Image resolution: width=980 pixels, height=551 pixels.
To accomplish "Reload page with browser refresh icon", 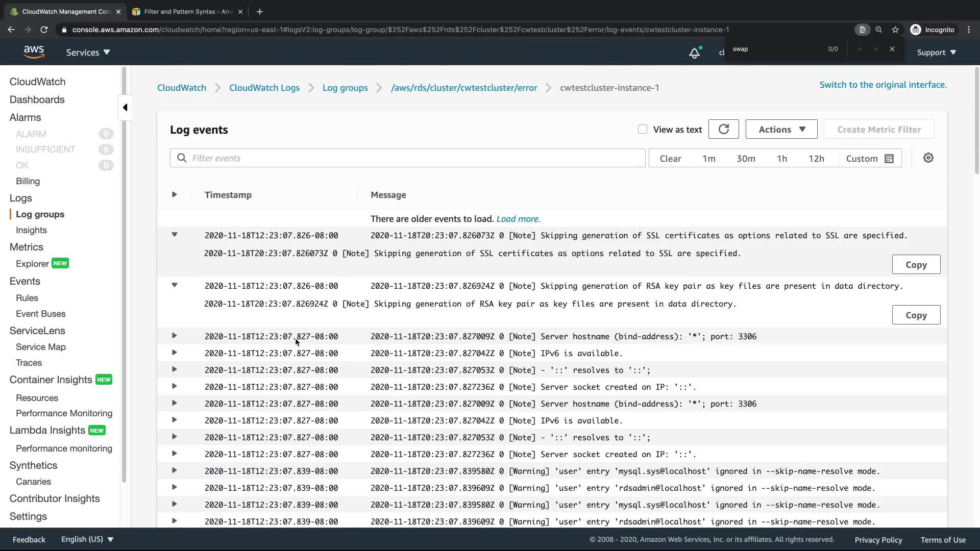I will [x=44, y=30].
